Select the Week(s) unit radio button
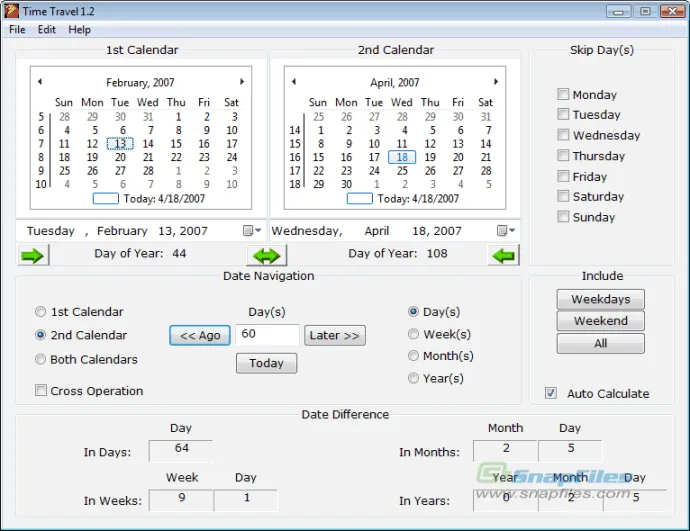Viewport: 690px width, 531px height. tap(413, 334)
